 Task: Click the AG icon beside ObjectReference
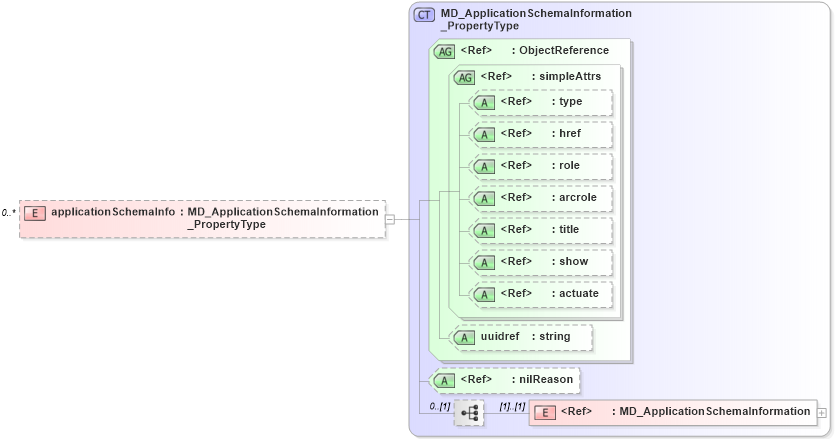click(x=444, y=52)
